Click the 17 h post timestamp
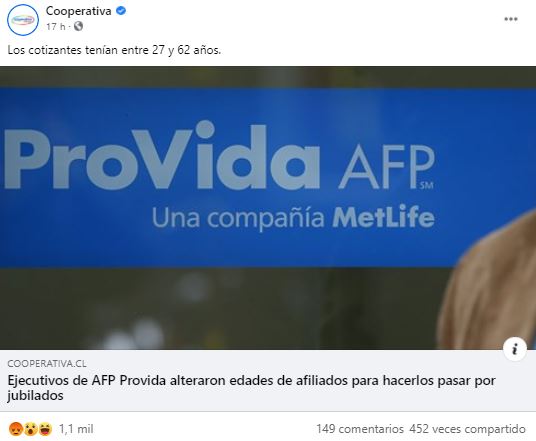The image size is (536, 441). tap(55, 26)
